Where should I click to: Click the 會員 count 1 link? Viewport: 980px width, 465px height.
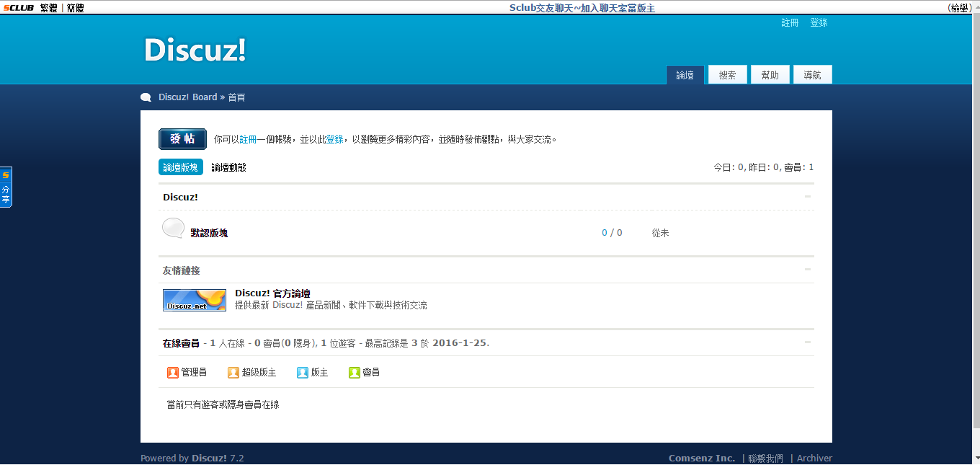tap(811, 167)
